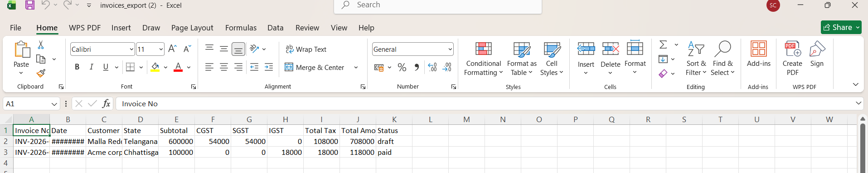868x173 pixels.
Task: Open the General number format dropdown
Action: (450, 49)
